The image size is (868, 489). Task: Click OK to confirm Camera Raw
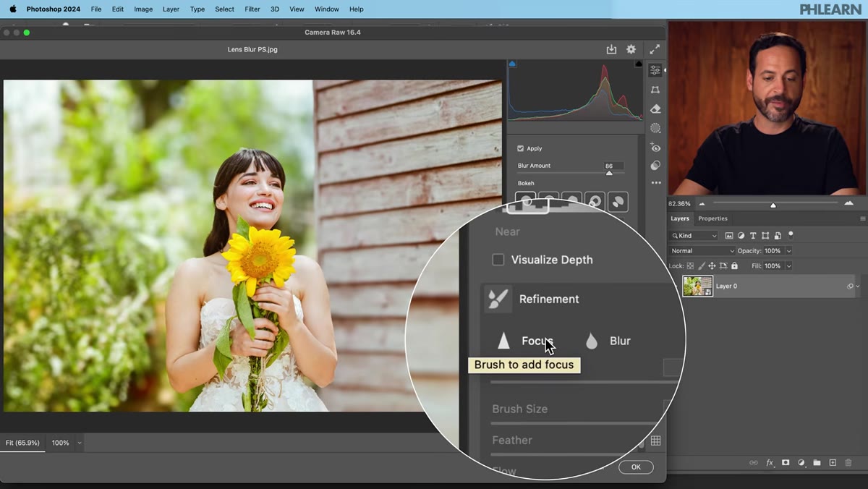click(636, 467)
